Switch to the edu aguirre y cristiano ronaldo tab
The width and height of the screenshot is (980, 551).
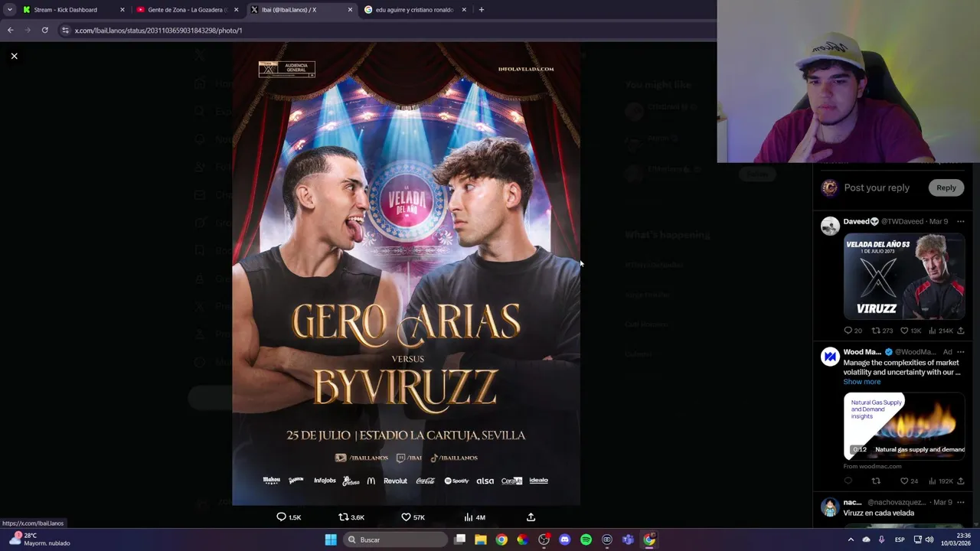tap(414, 10)
